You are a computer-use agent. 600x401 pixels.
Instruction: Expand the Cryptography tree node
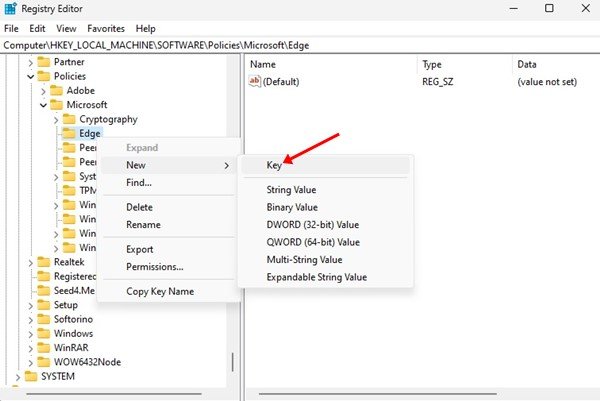pyautogui.click(x=56, y=120)
